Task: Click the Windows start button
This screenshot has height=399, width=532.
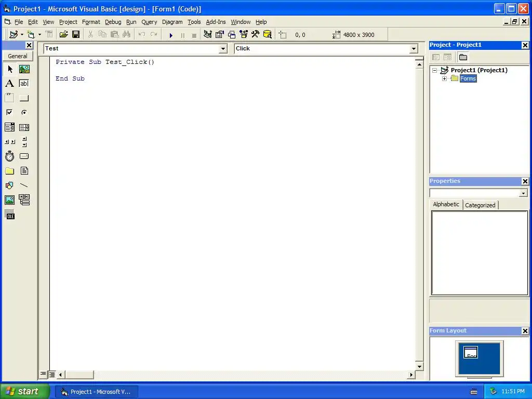Action: [25, 391]
